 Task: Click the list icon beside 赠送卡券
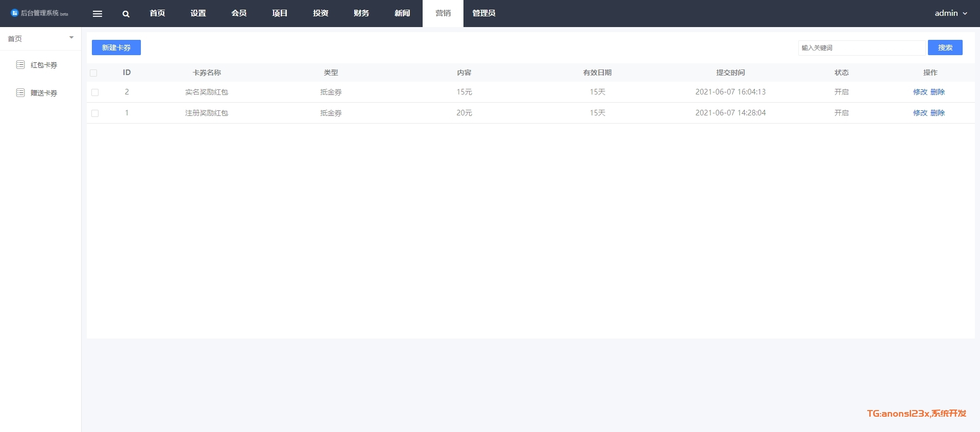click(x=20, y=93)
